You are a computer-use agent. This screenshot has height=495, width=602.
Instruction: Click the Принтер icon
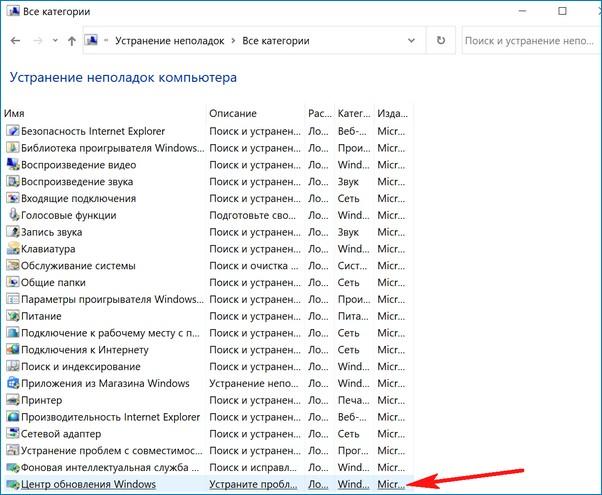tap(13, 400)
